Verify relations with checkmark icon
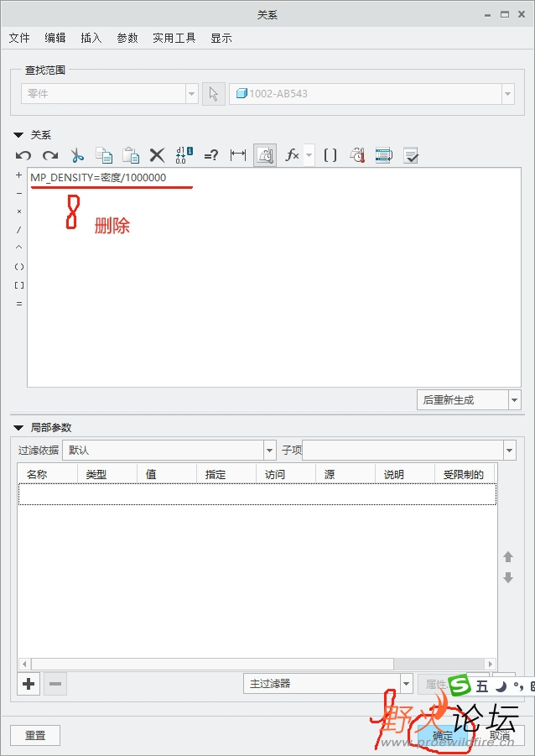The image size is (535, 756). coord(411,155)
